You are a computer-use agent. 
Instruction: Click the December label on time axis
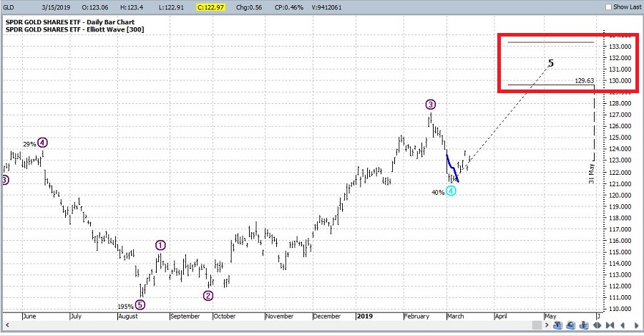click(326, 316)
